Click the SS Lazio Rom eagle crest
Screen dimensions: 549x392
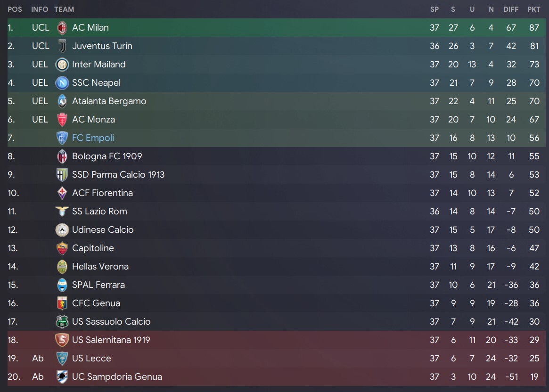click(62, 211)
